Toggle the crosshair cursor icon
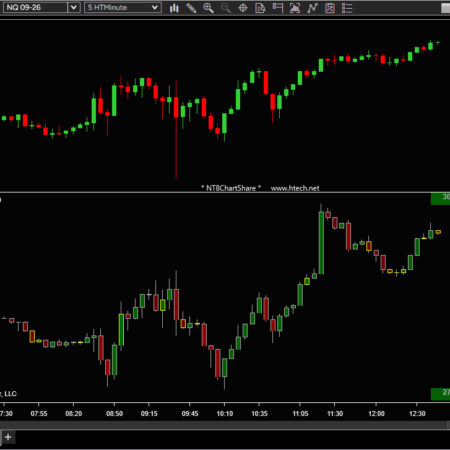The image size is (450, 450). point(243,8)
